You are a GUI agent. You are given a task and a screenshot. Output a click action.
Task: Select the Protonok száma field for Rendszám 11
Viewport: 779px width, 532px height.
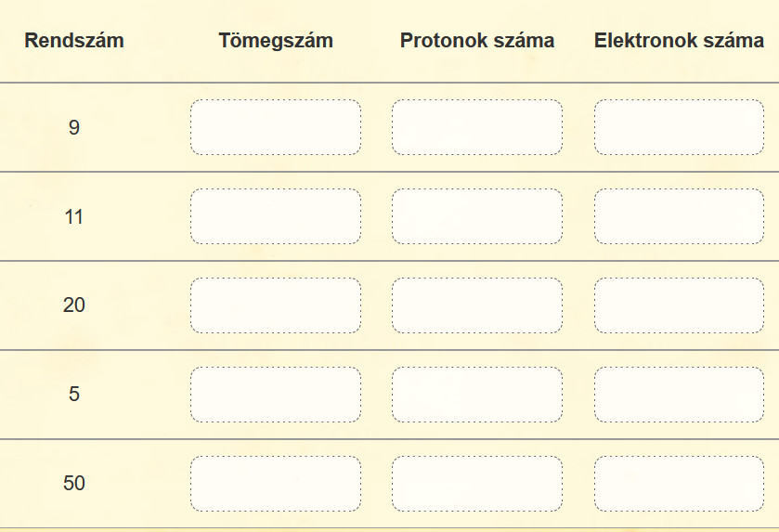tap(477, 216)
